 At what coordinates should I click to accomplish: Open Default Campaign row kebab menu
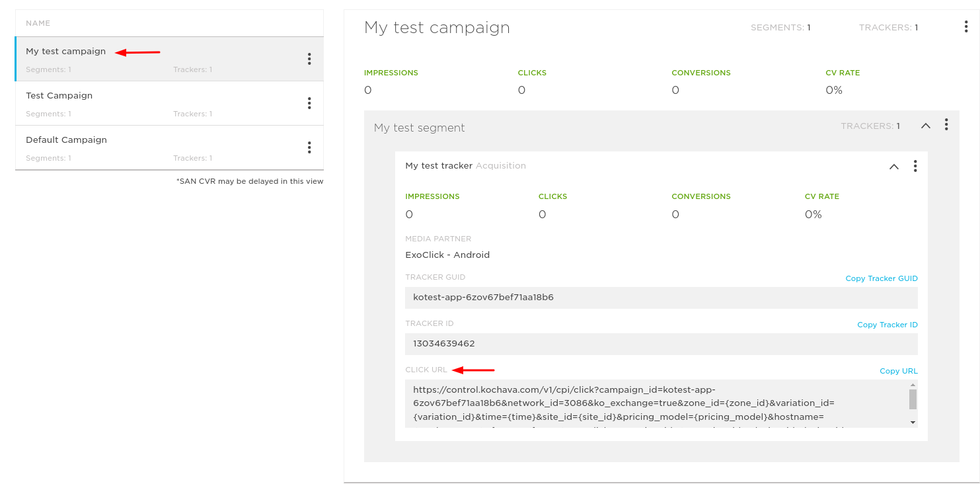309,147
